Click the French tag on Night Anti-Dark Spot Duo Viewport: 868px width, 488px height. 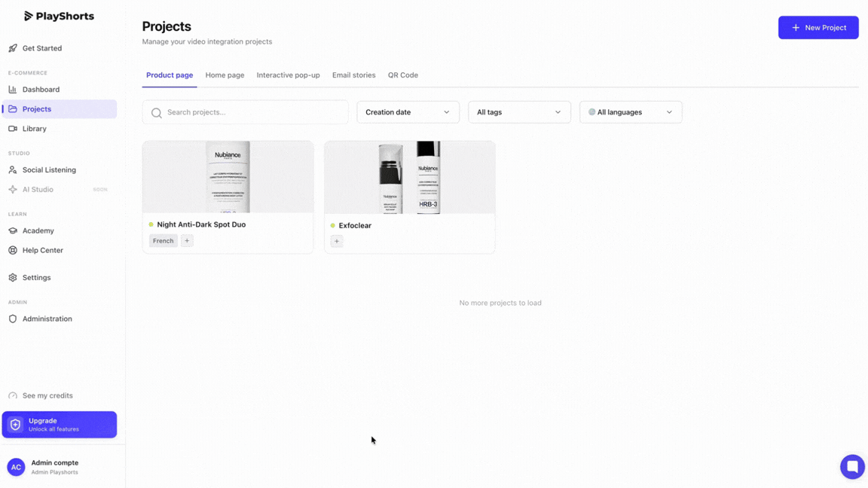[164, 241]
